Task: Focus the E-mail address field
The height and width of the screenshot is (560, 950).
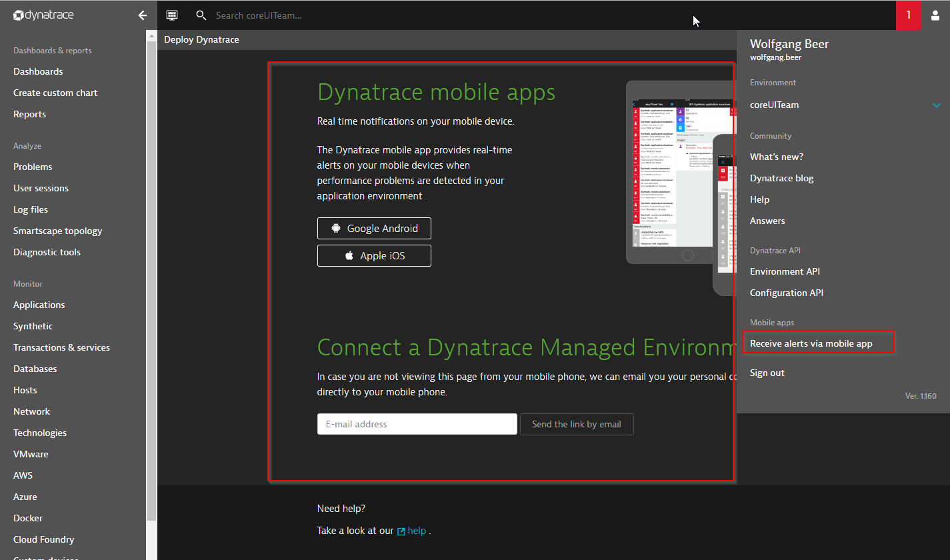Action: (x=417, y=424)
